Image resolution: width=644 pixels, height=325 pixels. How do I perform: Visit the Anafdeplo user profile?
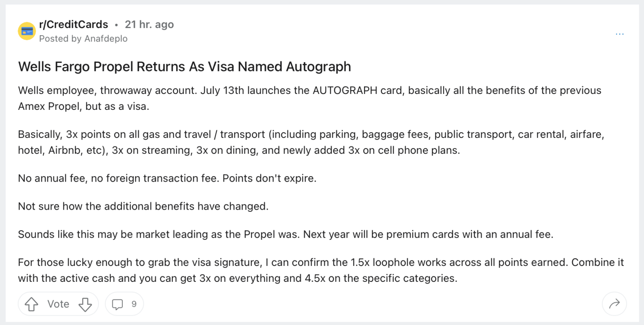pos(106,39)
